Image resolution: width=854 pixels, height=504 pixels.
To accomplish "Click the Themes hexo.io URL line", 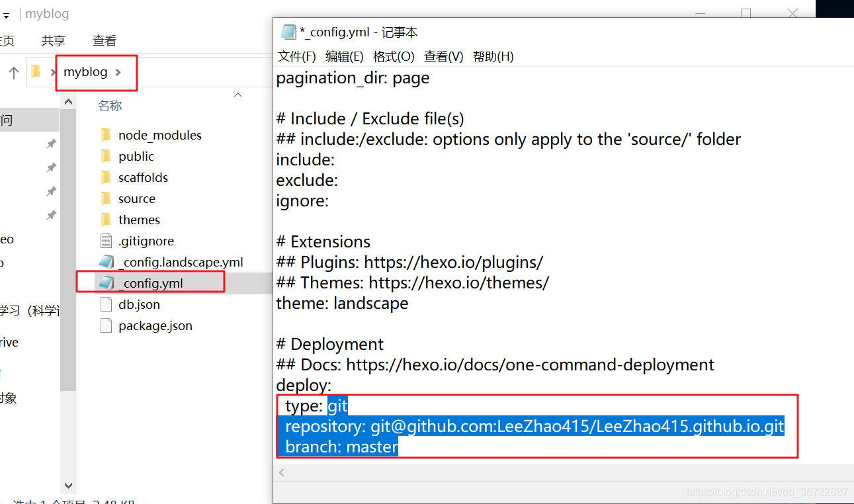I will [x=413, y=282].
